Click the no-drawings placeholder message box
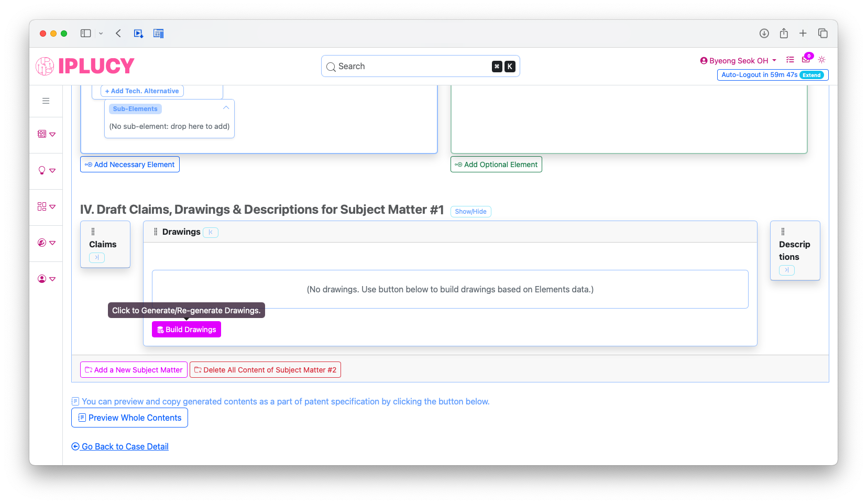The height and width of the screenshot is (504, 867). pyautogui.click(x=450, y=289)
